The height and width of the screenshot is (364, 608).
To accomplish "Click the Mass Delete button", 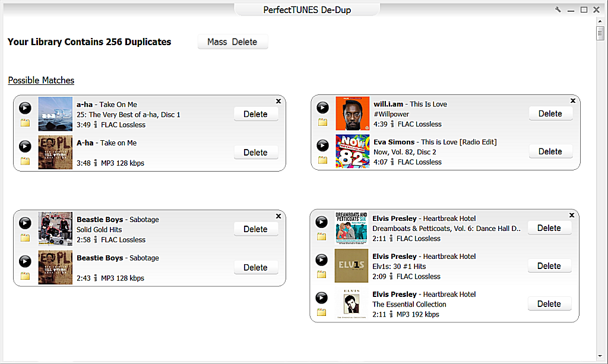I will pos(232,42).
